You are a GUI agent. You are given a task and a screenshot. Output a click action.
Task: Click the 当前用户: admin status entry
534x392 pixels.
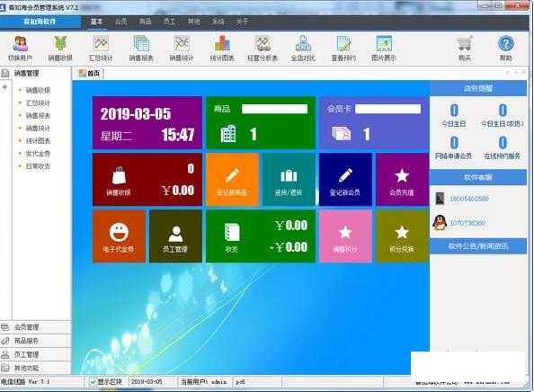pyautogui.click(x=204, y=382)
